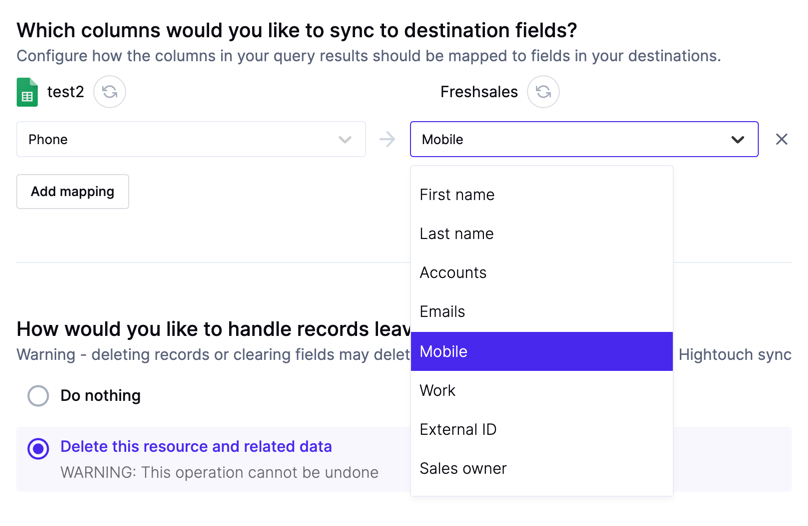The width and height of the screenshot is (808, 526).
Task: Select the Do nothing radio option
Action: [x=38, y=396]
